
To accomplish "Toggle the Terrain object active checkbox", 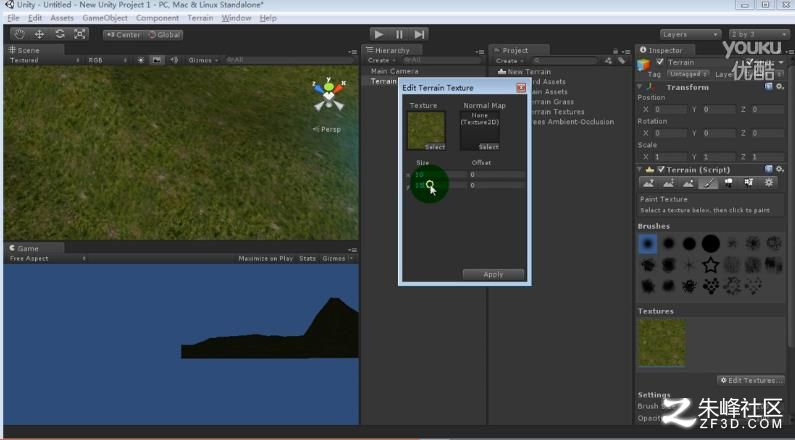I will pyautogui.click(x=660, y=62).
